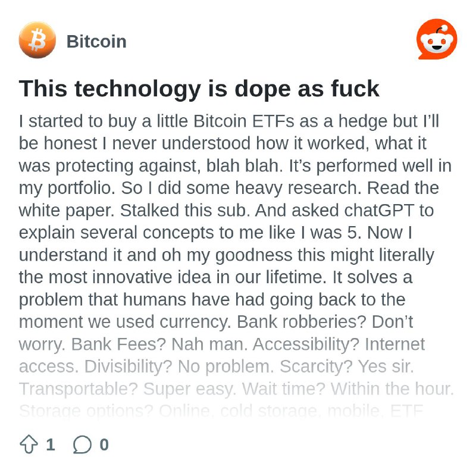Image resolution: width=476 pixels, height=476 pixels.
Task: Open comments via the speech bubble icon
Action: [82, 444]
